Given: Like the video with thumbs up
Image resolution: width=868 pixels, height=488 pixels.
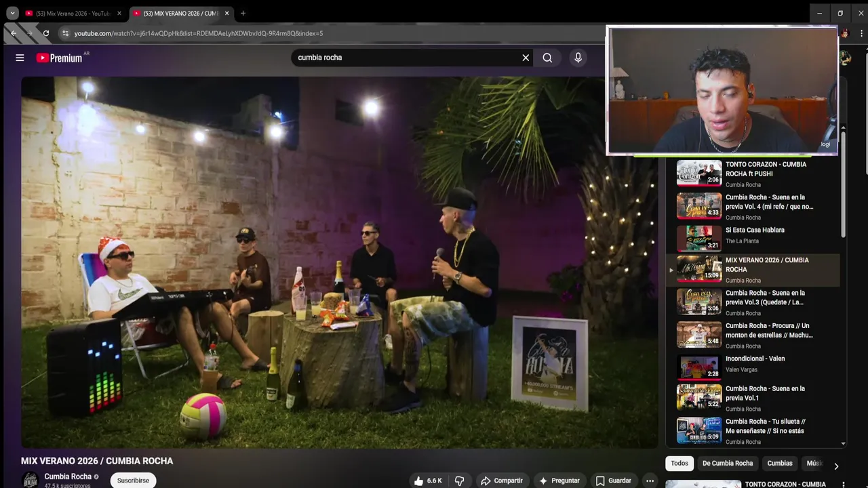Looking at the screenshot, I should [428, 481].
